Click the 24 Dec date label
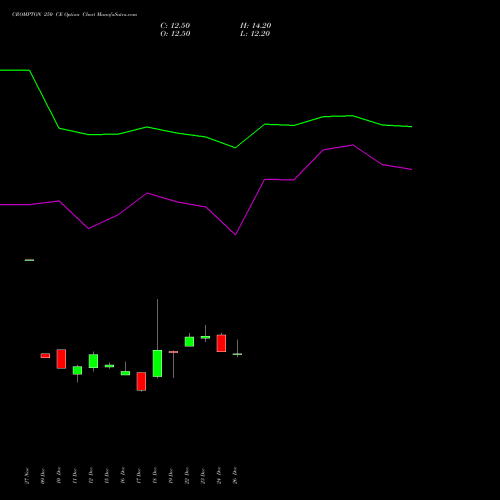Image resolution: width=500 pixels, height=500 pixels. click(x=219, y=476)
